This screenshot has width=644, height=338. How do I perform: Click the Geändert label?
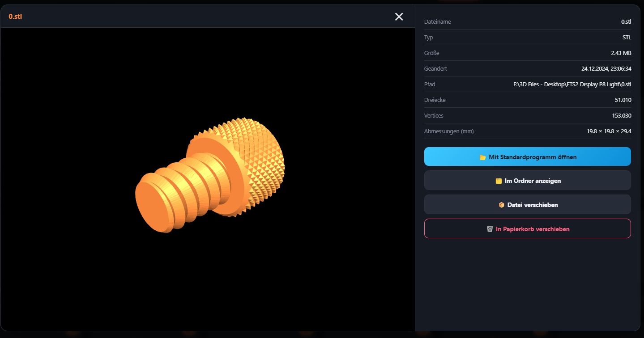click(435, 69)
